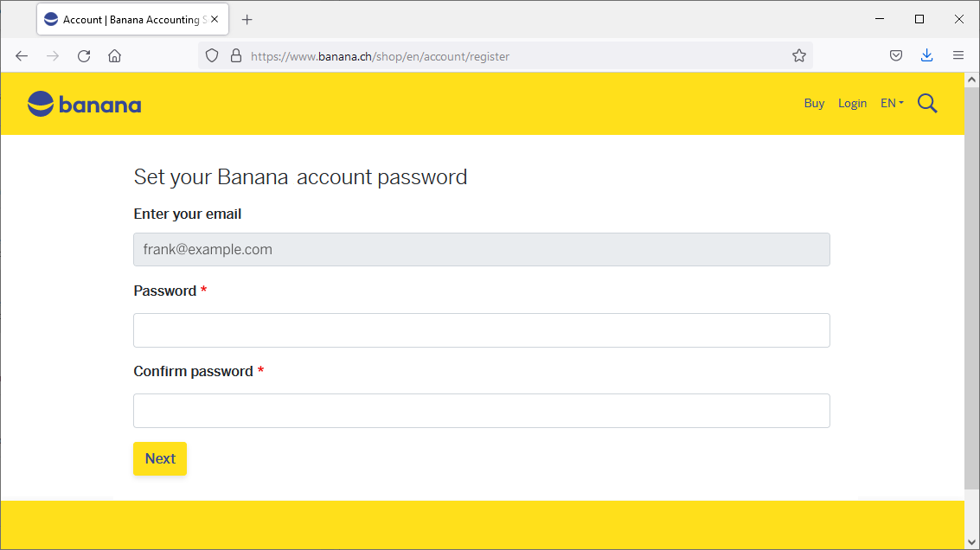This screenshot has height=550, width=980.
Task: Click the Confirm password field
Action: pos(481,411)
